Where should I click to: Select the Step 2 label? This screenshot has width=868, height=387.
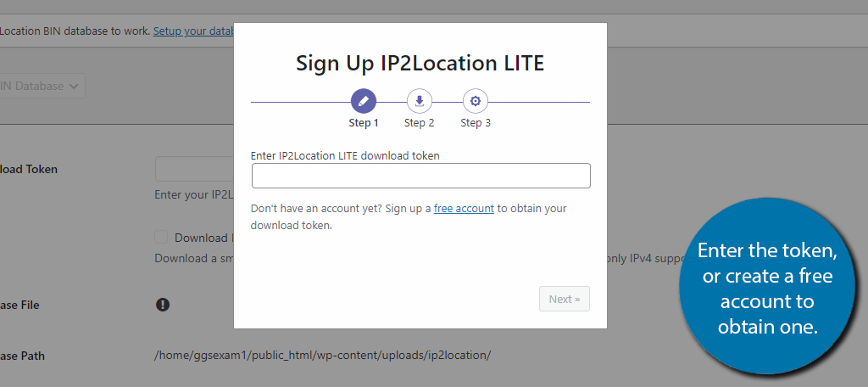[419, 123]
